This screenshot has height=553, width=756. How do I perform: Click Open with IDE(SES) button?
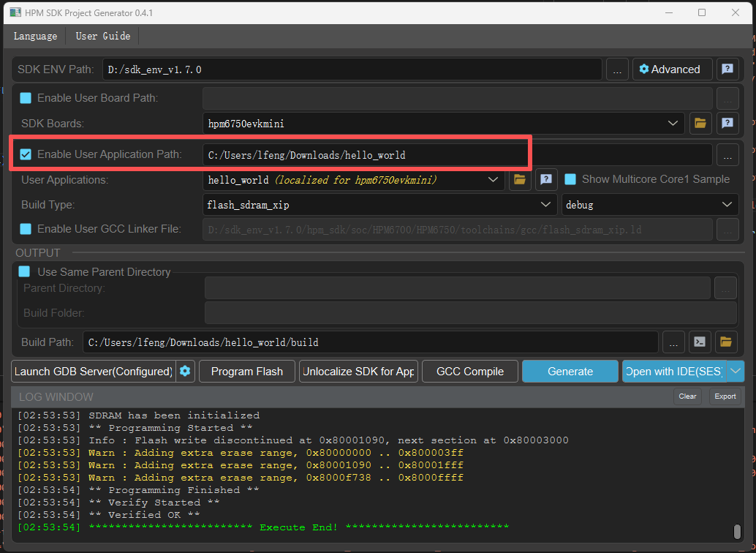675,371
